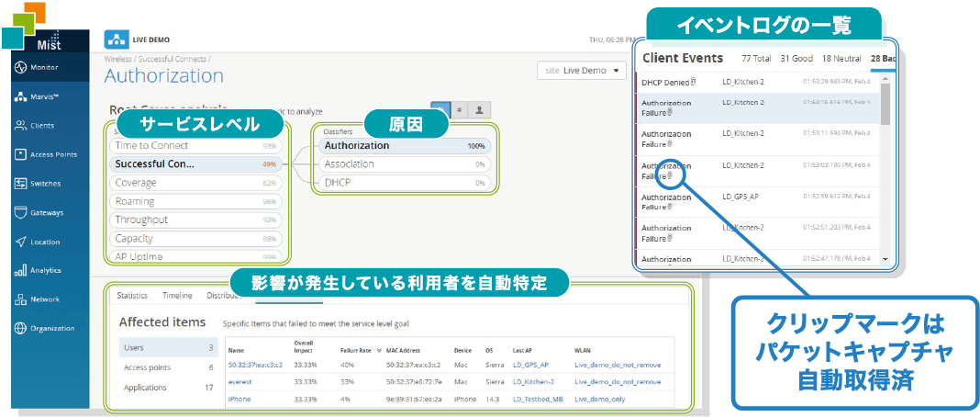Open the LD_Testbed_MB last AP link

(538, 399)
